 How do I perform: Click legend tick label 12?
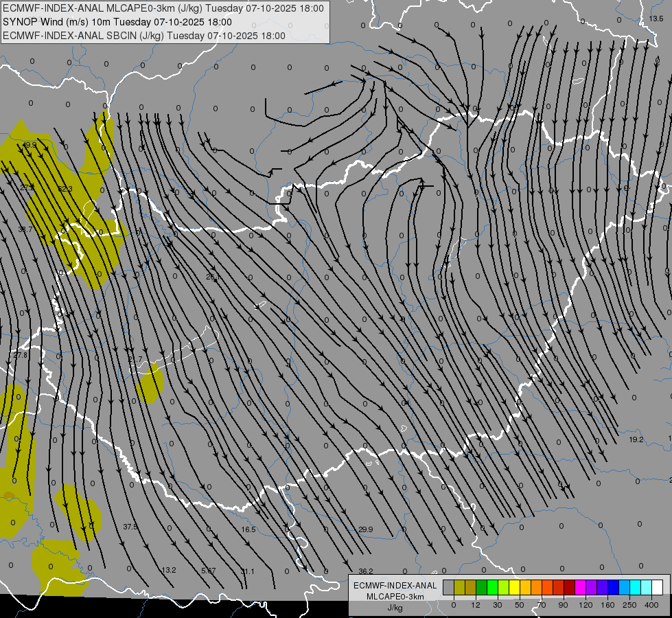click(x=476, y=605)
